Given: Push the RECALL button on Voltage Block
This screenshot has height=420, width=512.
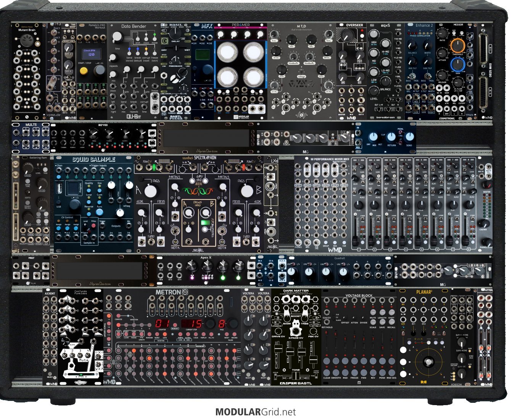Looking at the screenshot, I should [x=391, y=322].
